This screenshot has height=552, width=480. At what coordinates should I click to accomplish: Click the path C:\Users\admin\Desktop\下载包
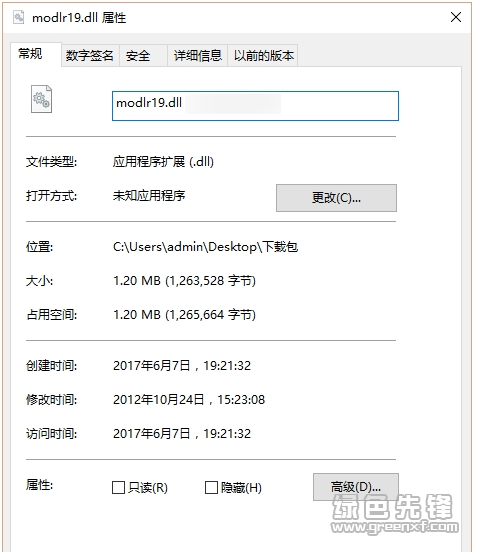(x=205, y=247)
